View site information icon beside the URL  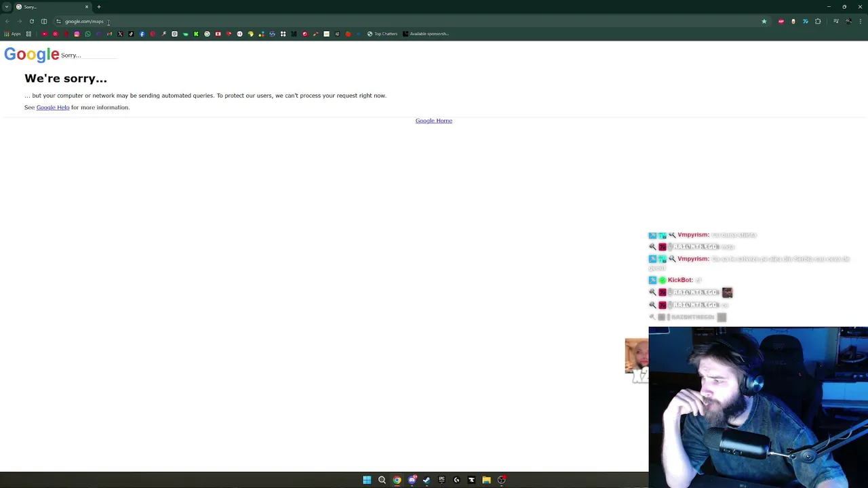58,21
